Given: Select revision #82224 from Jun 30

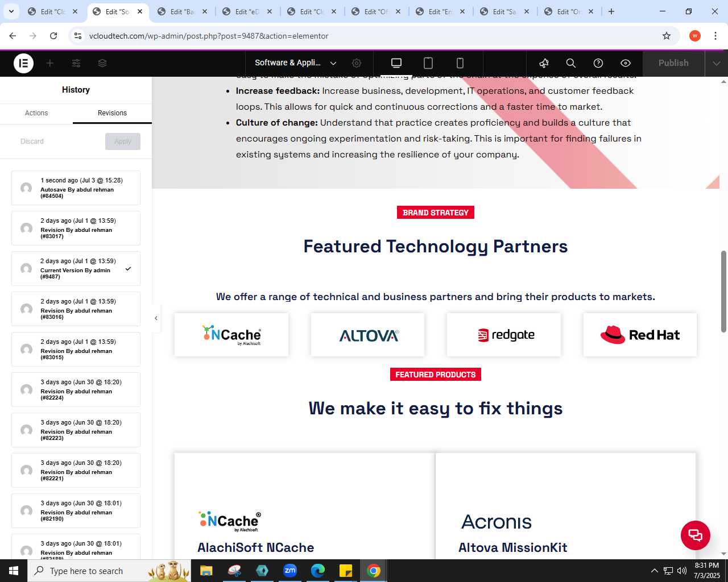Looking at the screenshot, I should 76,389.
